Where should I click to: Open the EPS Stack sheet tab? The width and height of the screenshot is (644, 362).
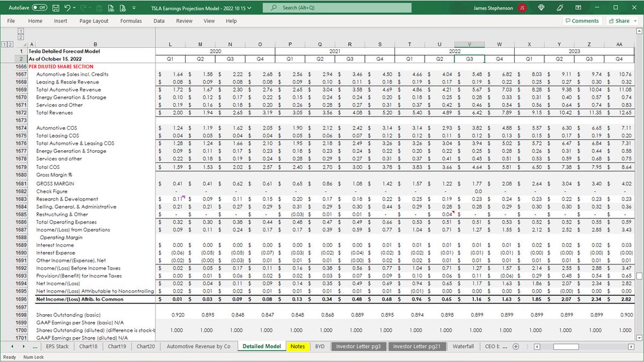coord(57,346)
